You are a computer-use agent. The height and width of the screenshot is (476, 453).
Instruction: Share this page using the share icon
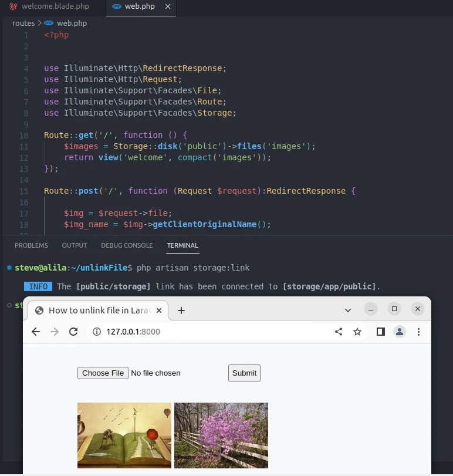coord(339,332)
